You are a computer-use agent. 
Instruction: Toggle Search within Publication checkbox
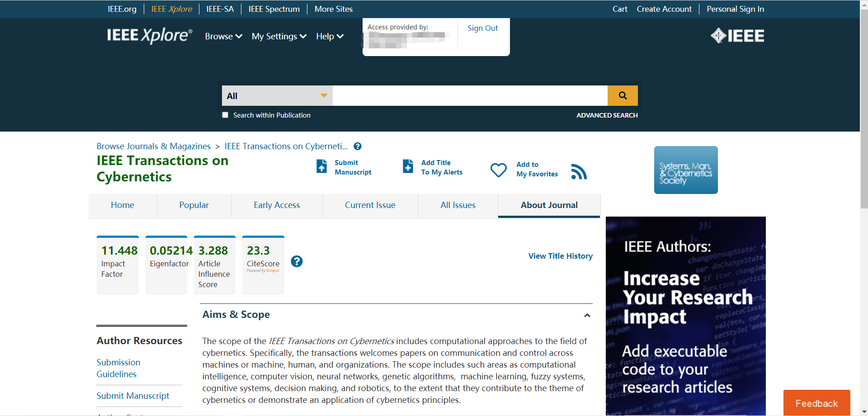[x=225, y=115]
